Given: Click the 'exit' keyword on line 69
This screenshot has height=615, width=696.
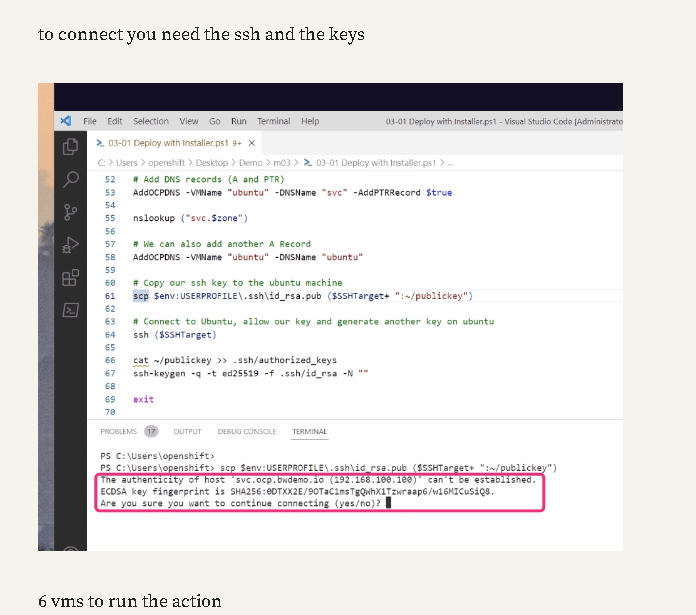Looking at the screenshot, I should pyautogui.click(x=143, y=399).
